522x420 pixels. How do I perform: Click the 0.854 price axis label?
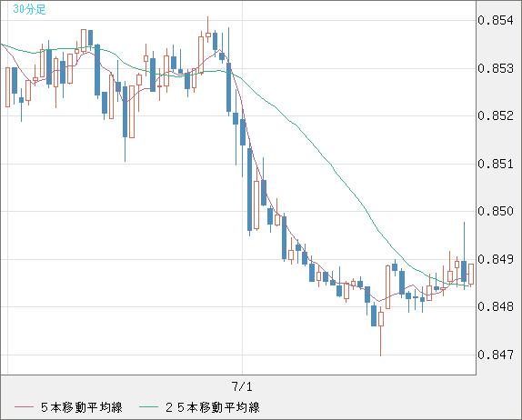click(x=496, y=20)
